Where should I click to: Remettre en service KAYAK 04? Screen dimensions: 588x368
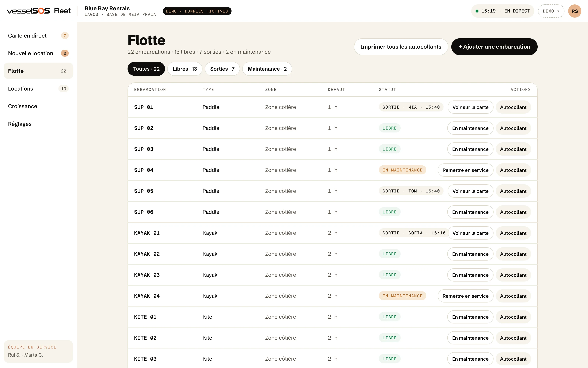pyautogui.click(x=466, y=296)
